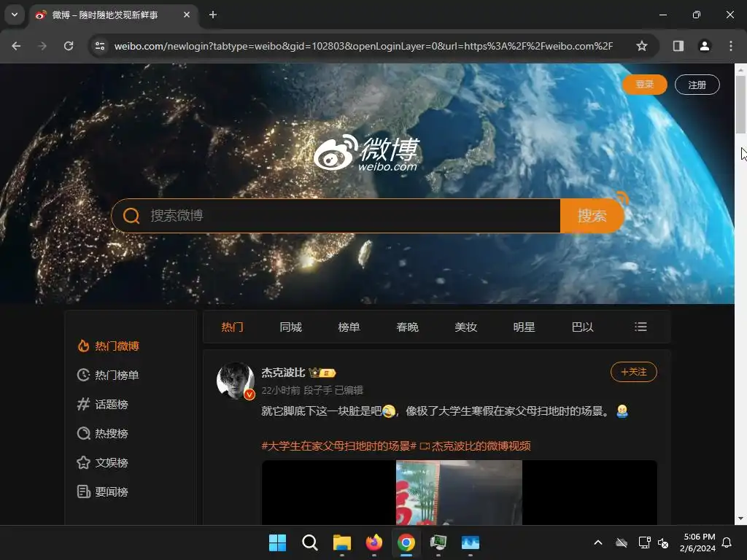
Task: Click the scrollbar down arrow
Action: (740, 518)
